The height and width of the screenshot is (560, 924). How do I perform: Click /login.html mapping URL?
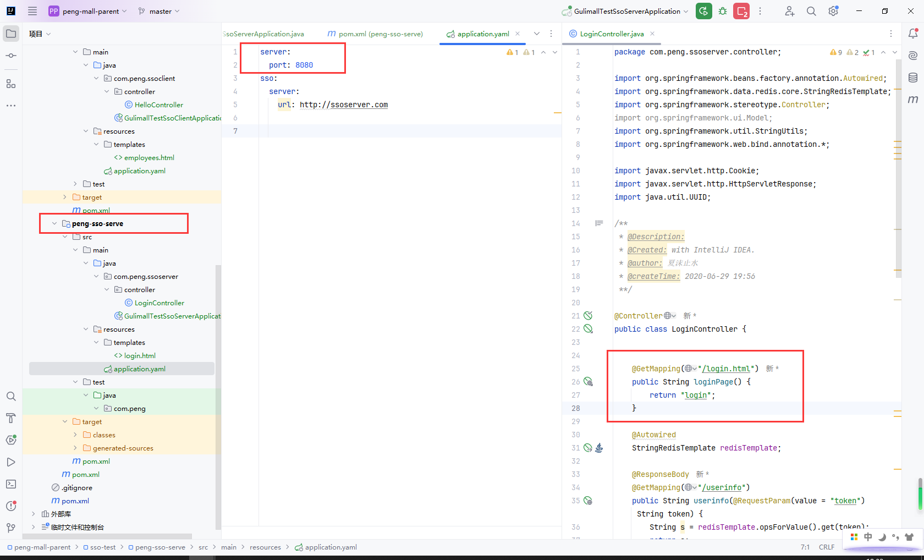coord(726,369)
